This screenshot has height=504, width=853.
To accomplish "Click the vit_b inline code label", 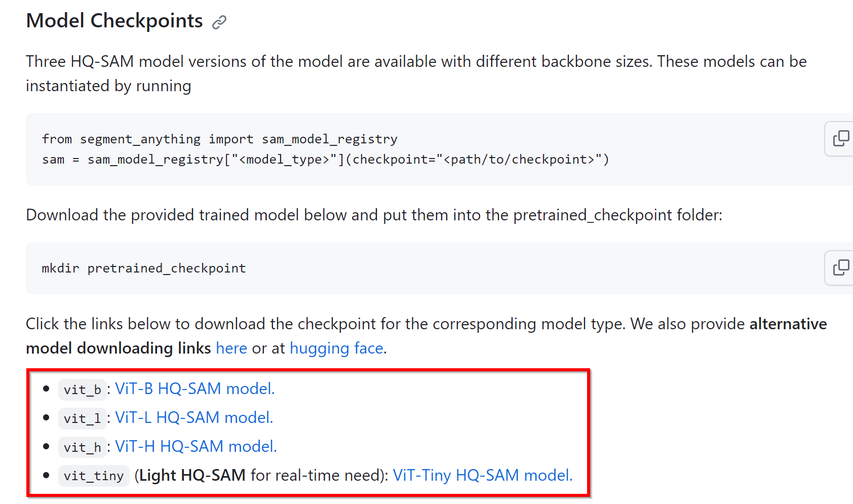I will pos(82,390).
